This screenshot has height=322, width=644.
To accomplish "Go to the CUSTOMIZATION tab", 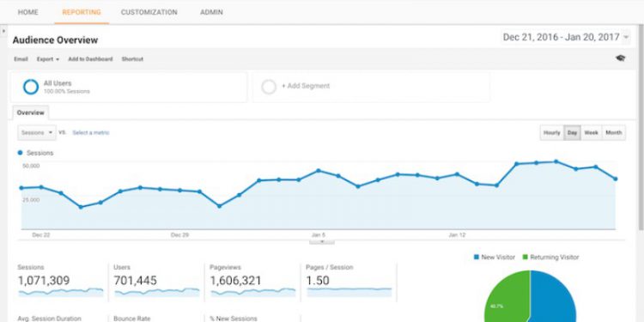I will [149, 12].
